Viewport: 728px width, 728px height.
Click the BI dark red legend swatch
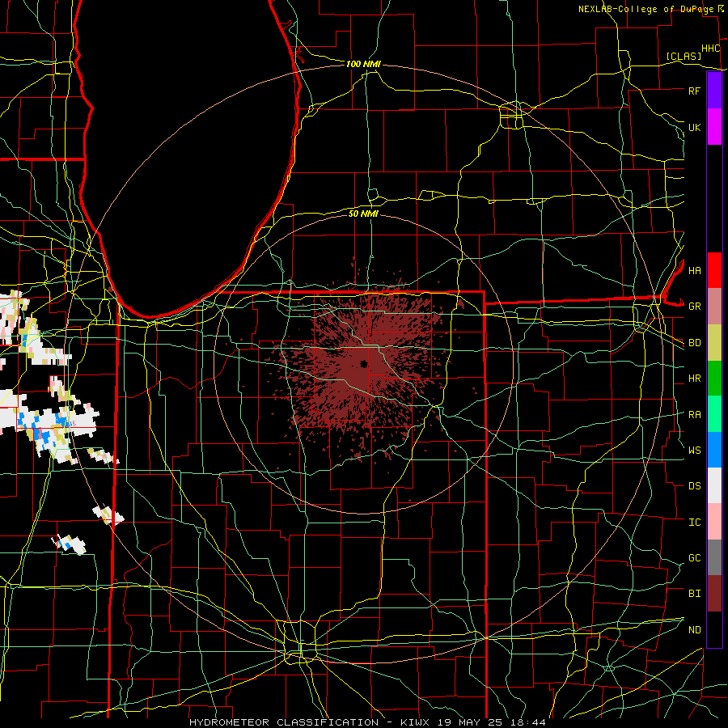pyautogui.click(x=714, y=594)
